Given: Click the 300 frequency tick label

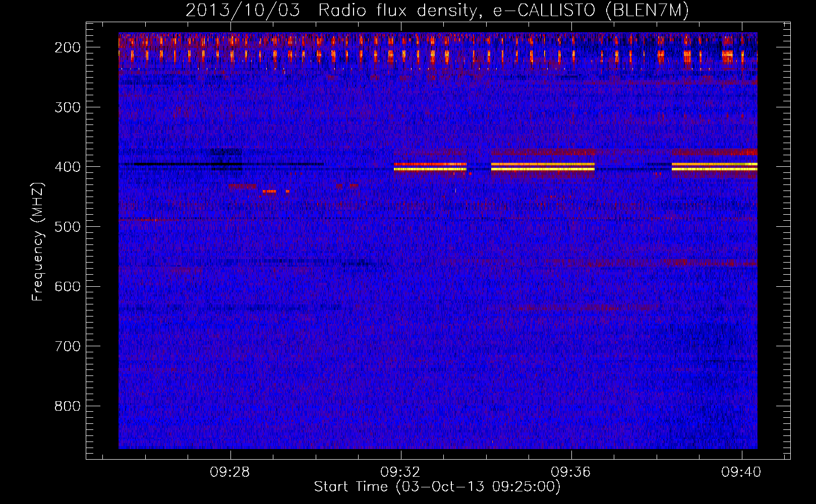Looking at the screenshot, I should coord(67,107).
